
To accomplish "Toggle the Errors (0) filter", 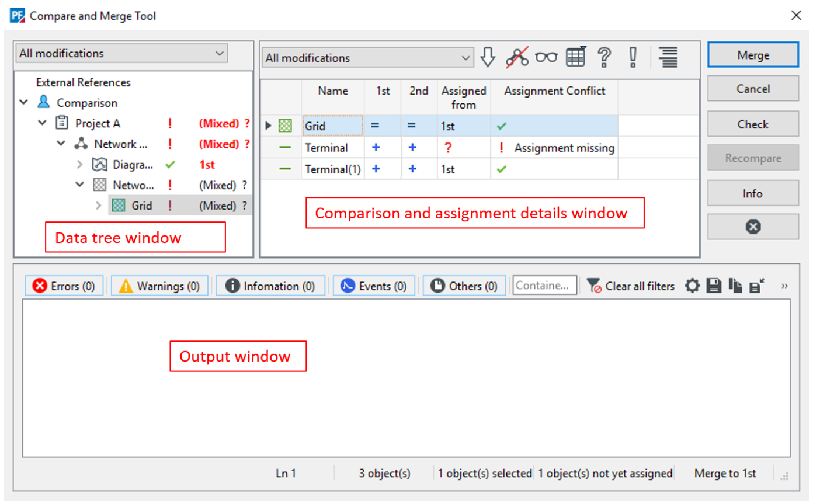I will 64,286.
